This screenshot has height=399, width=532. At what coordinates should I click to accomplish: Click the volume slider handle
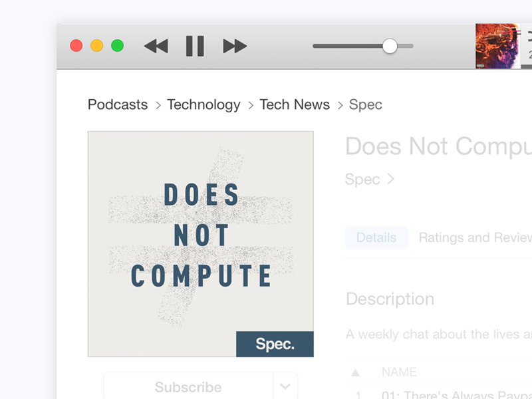point(389,45)
